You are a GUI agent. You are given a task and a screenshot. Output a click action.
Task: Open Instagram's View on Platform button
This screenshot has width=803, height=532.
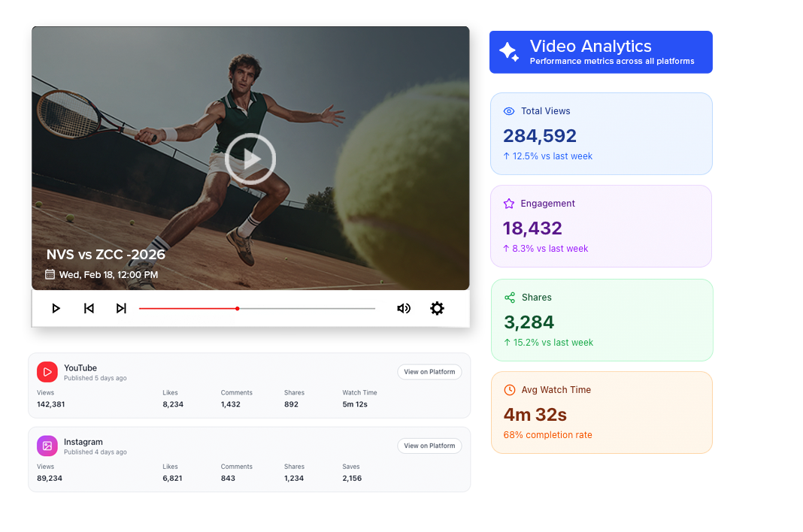click(429, 446)
